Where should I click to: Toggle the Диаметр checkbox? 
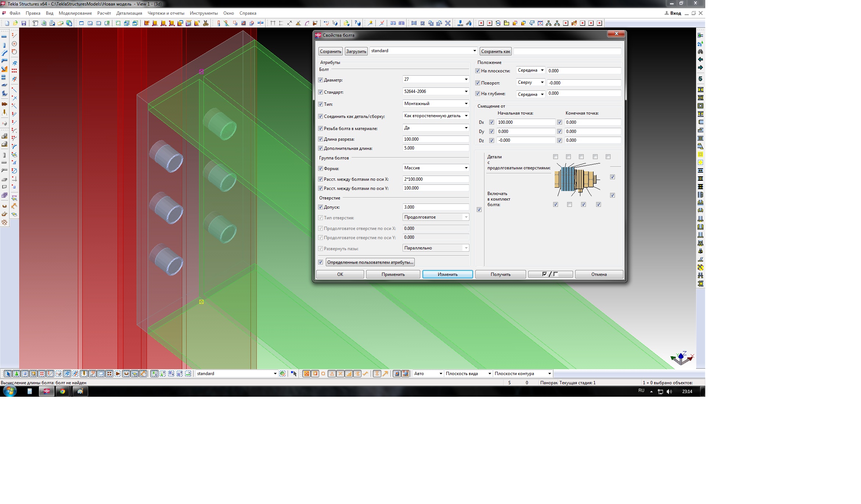point(320,80)
